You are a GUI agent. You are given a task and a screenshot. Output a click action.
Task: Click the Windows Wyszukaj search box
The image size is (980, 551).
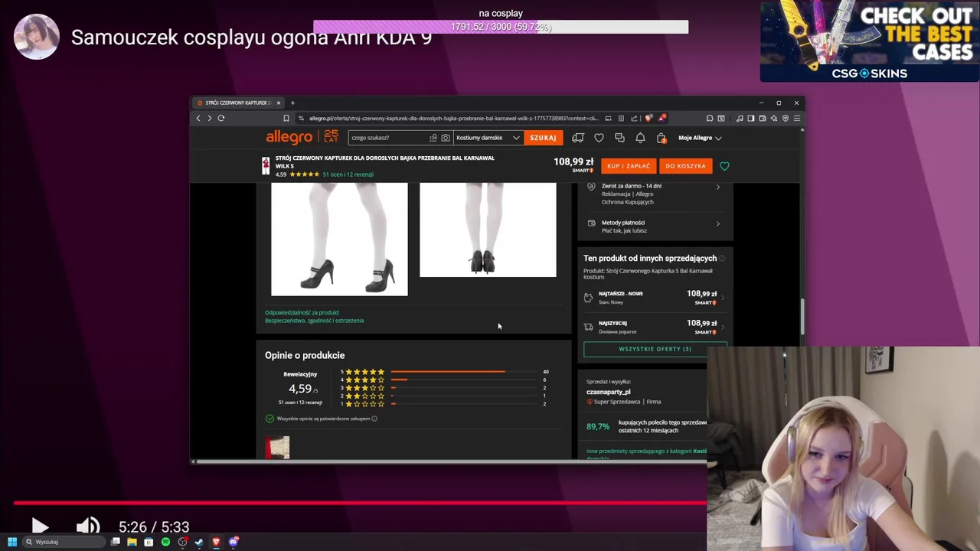[x=64, y=542]
